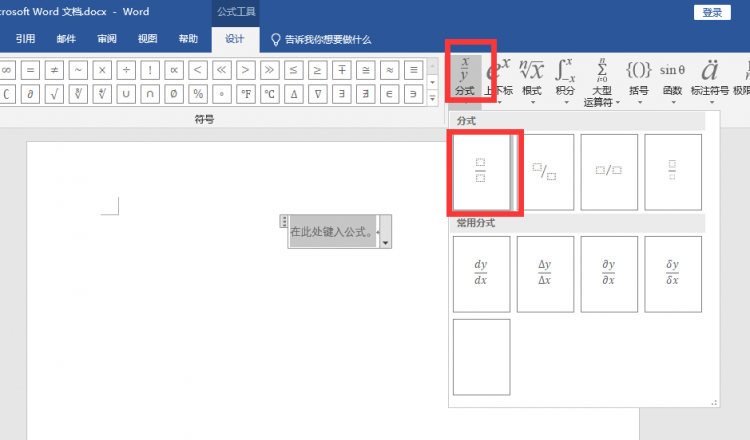
Task: Open the 标注符号 accent dropdown
Action: (710, 79)
